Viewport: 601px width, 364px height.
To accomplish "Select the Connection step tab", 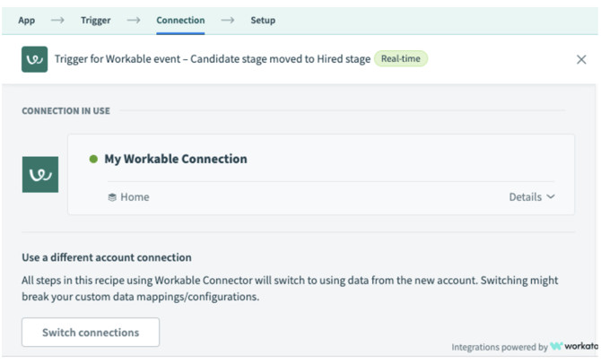I will [180, 20].
